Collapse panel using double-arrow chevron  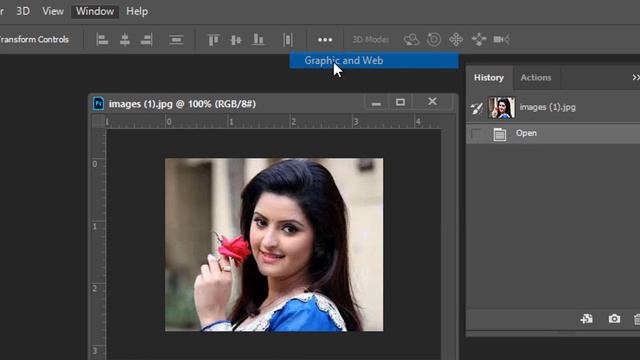coord(636,77)
